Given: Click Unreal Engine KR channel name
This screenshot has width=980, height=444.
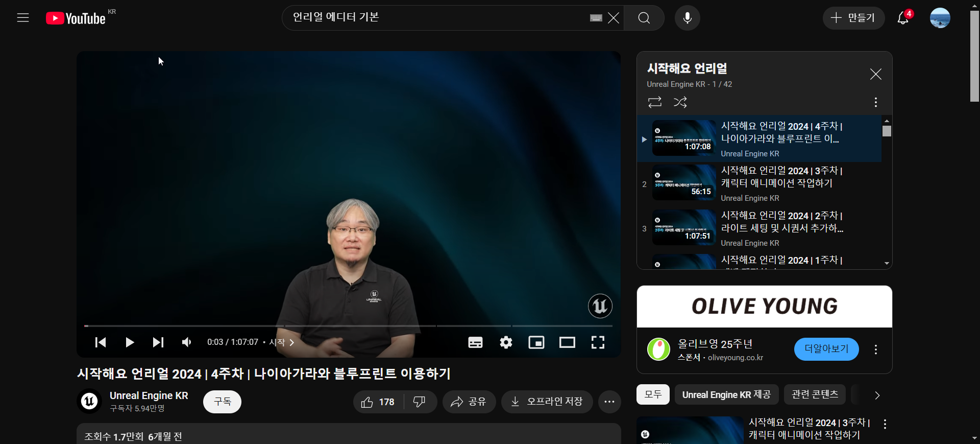Looking at the screenshot, I should coord(149,396).
